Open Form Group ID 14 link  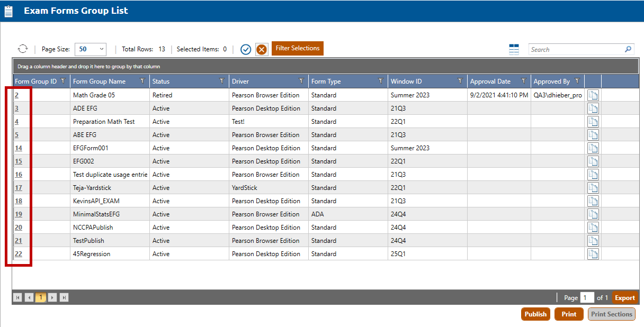[19, 148]
